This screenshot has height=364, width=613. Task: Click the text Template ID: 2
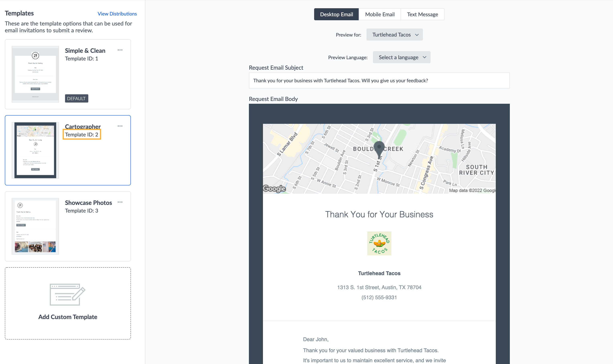point(82,135)
